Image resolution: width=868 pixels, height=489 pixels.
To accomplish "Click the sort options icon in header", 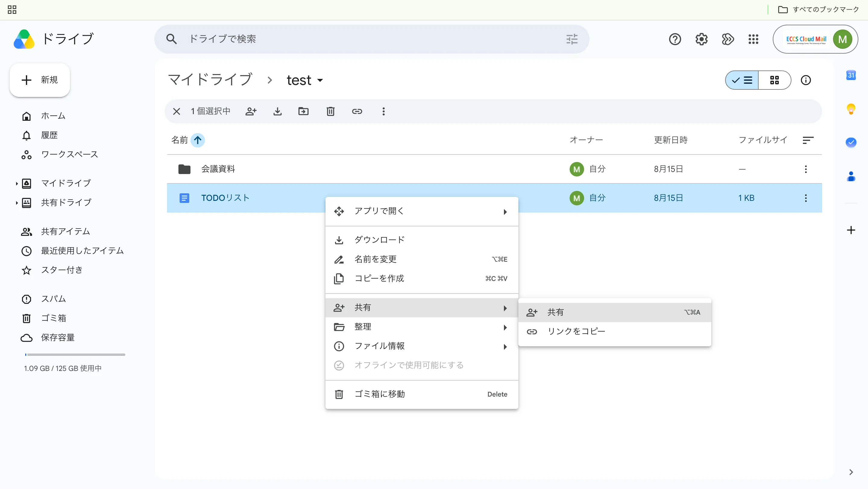I will [808, 140].
